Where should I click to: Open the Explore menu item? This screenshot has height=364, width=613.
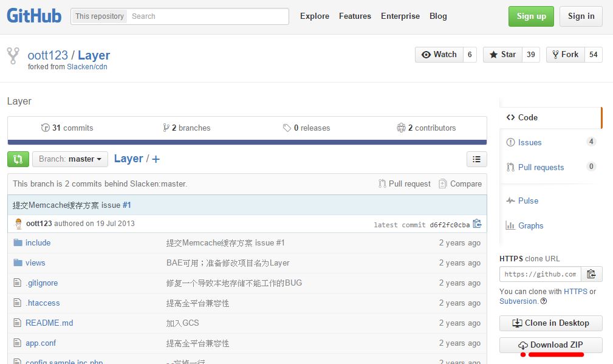(315, 16)
